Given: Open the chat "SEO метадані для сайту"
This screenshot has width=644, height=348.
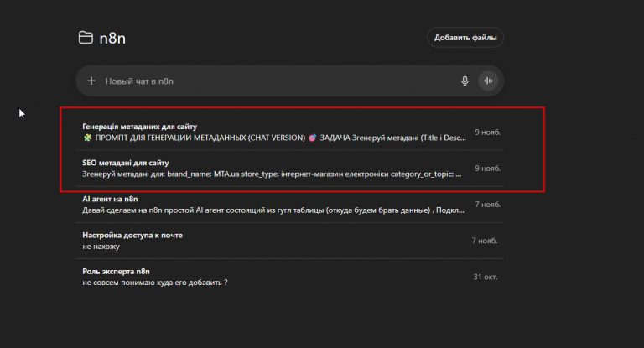Looking at the screenshot, I should tap(126, 163).
